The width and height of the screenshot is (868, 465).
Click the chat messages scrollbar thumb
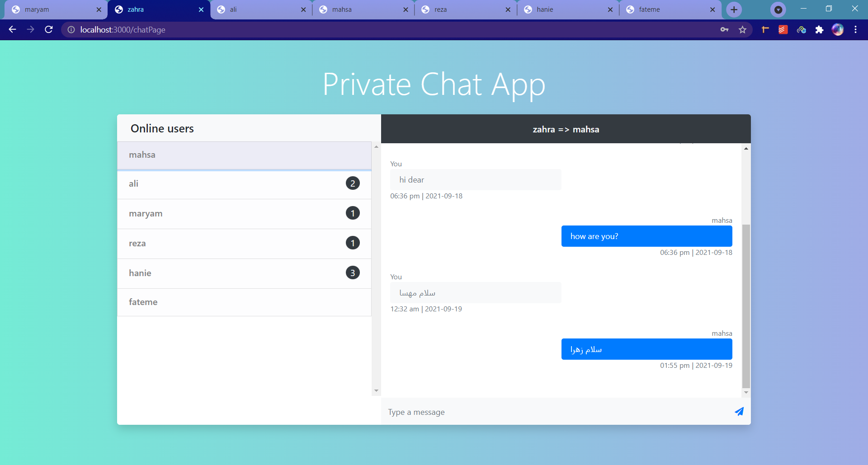click(x=746, y=306)
